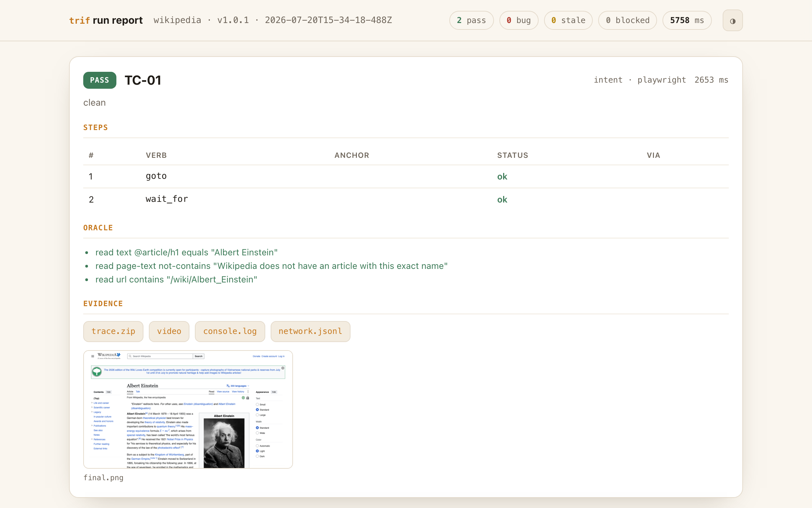Click the 5758 ms duration chip
This screenshot has height=508, width=812.
pyautogui.click(x=687, y=20)
